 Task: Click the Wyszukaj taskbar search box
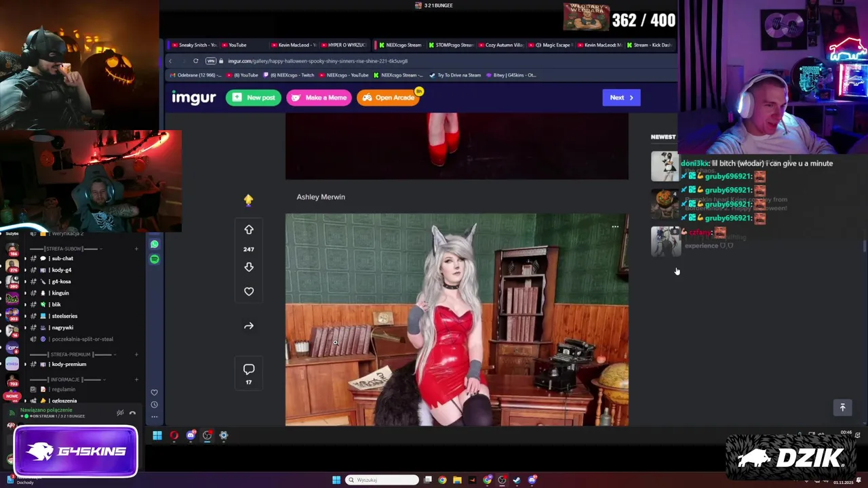pos(382,480)
